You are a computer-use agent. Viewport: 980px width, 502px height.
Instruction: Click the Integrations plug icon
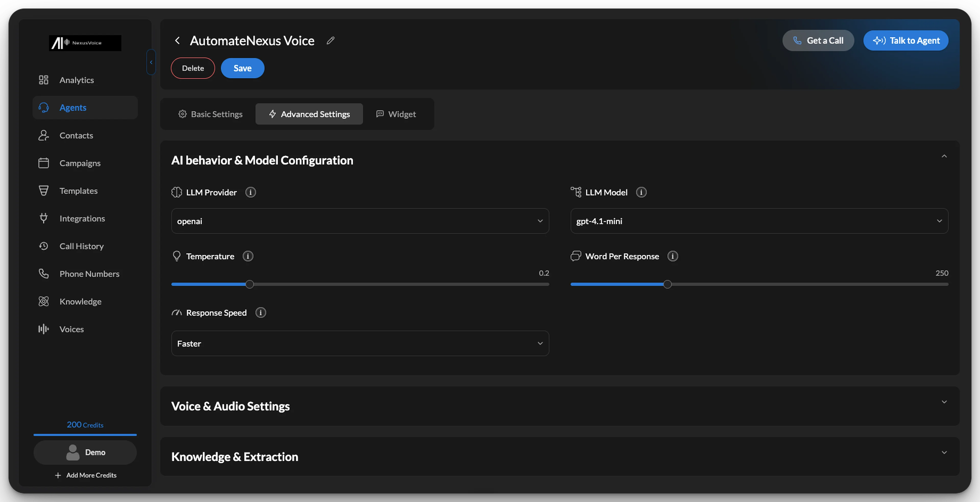[x=43, y=218]
